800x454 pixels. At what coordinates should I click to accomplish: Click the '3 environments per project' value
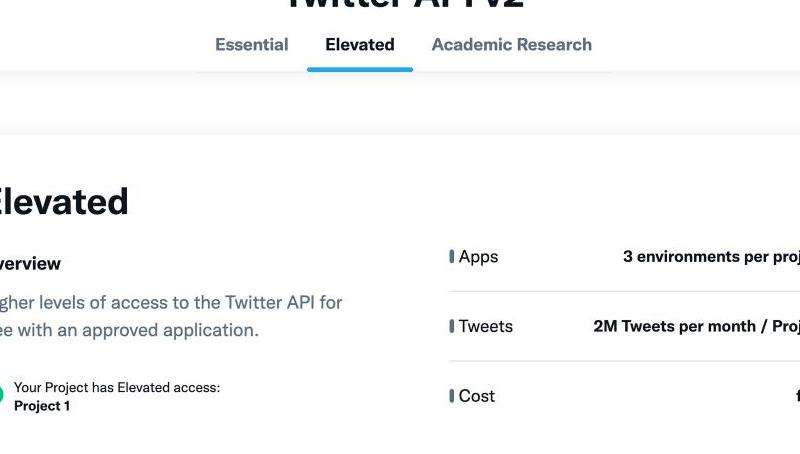point(711,257)
